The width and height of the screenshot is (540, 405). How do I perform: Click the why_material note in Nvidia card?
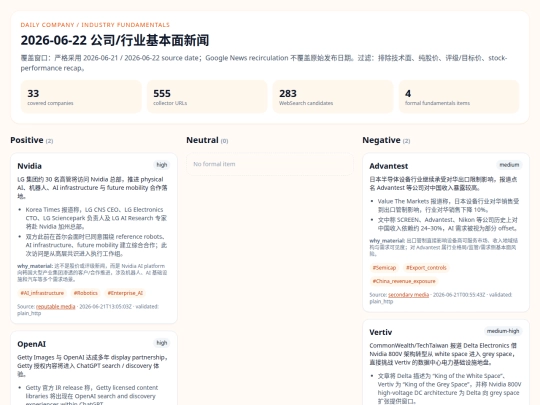coord(92,272)
